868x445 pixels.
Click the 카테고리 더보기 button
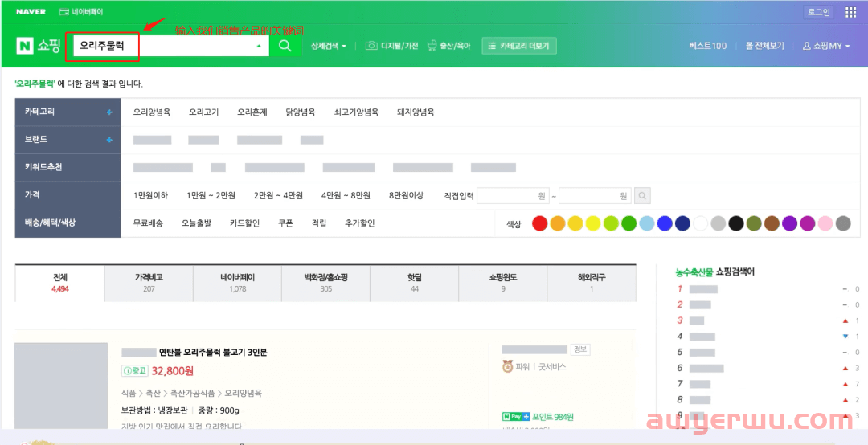pos(519,46)
